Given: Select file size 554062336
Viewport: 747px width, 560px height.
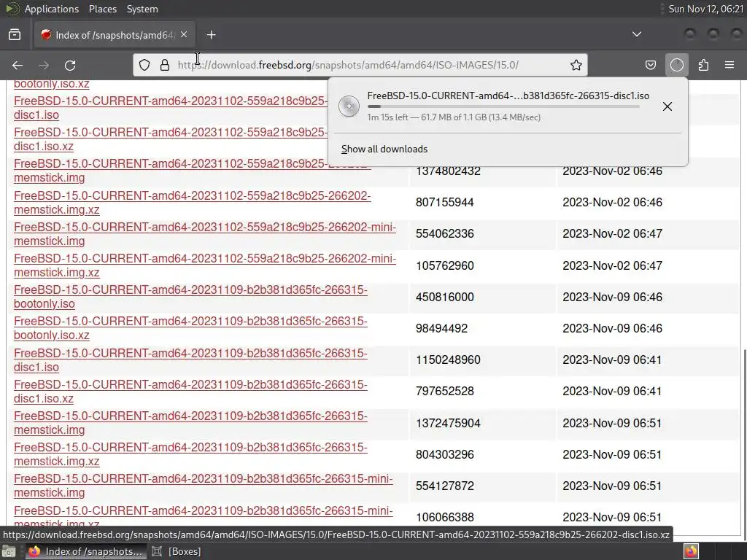Looking at the screenshot, I should [444, 234].
